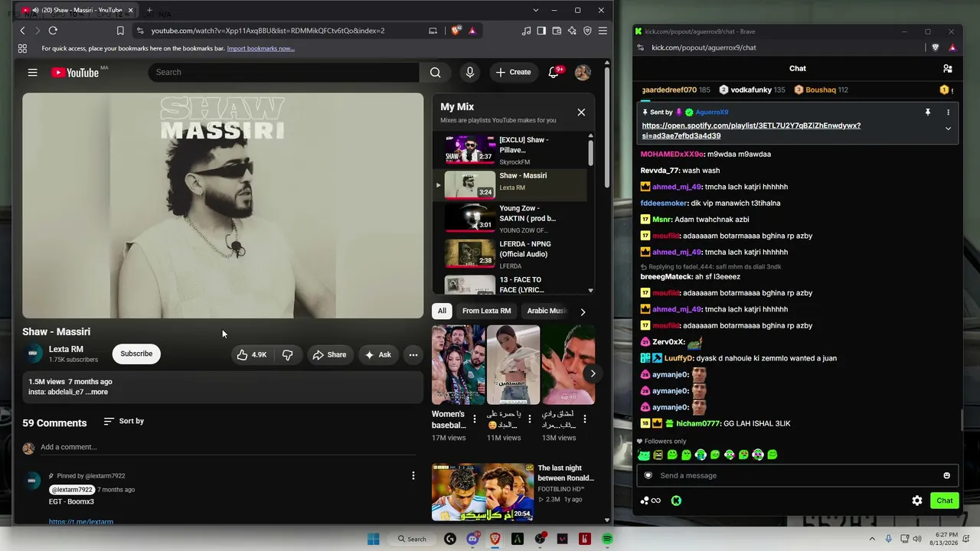
Task: Open Brave Wallet from toolbar
Action: 557,31
